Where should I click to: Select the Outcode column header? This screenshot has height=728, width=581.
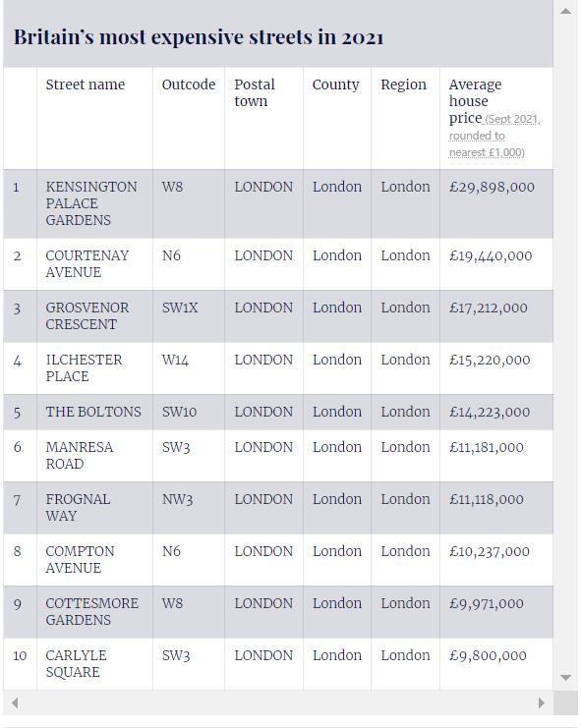coord(189,84)
